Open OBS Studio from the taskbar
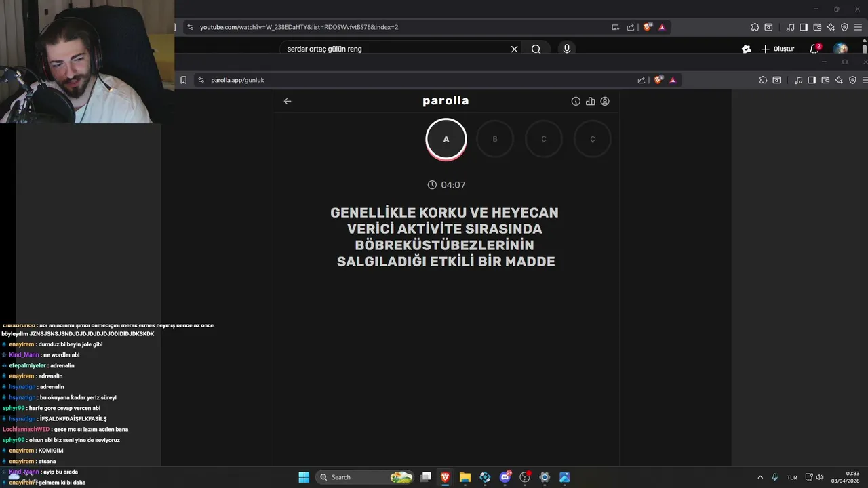Viewport: 868px width, 488px height. click(x=525, y=477)
